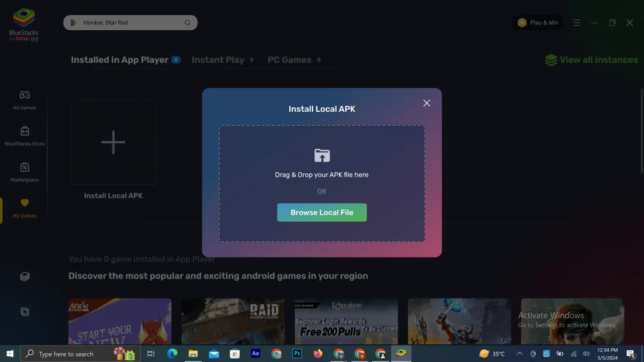Open the search field for Honkai: Star Rail
The height and width of the screenshot is (362, 644).
130,22
